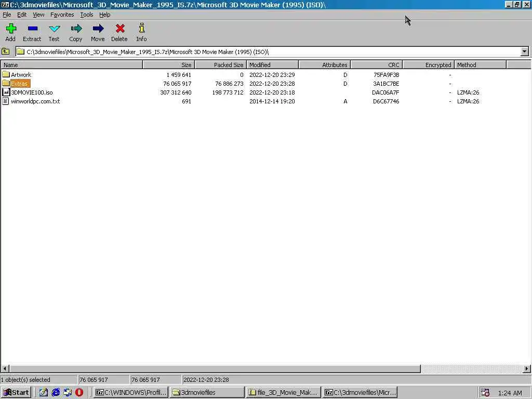Switch to C:\3dmoviefiles\Micr... taskbar button
This screenshot has width=532, height=399.
(360, 392)
